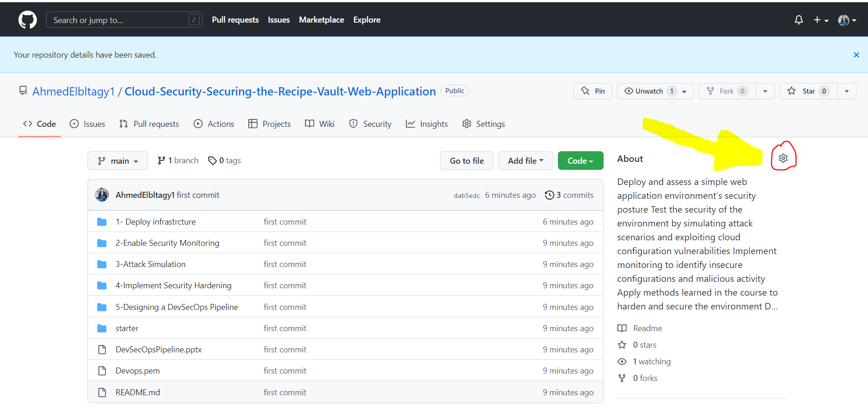Open folder icon for 4-Implement Security Hardening
868x410 pixels.
(x=102, y=285)
